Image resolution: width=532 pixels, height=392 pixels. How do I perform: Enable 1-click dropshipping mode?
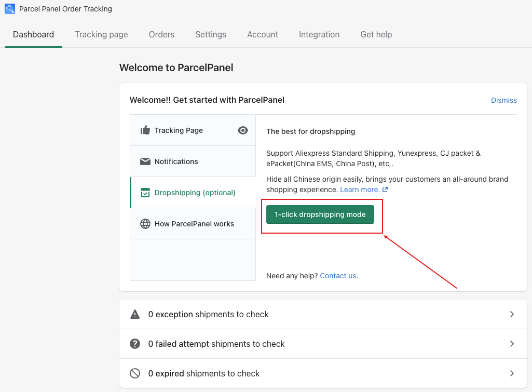coord(320,214)
